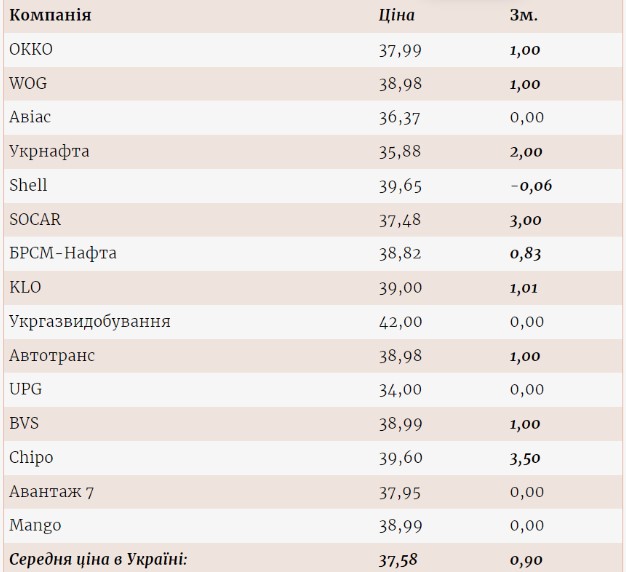This screenshot has height=572, width=626.
Task: Click the Зм. column header
Action: tap(523, 15)
